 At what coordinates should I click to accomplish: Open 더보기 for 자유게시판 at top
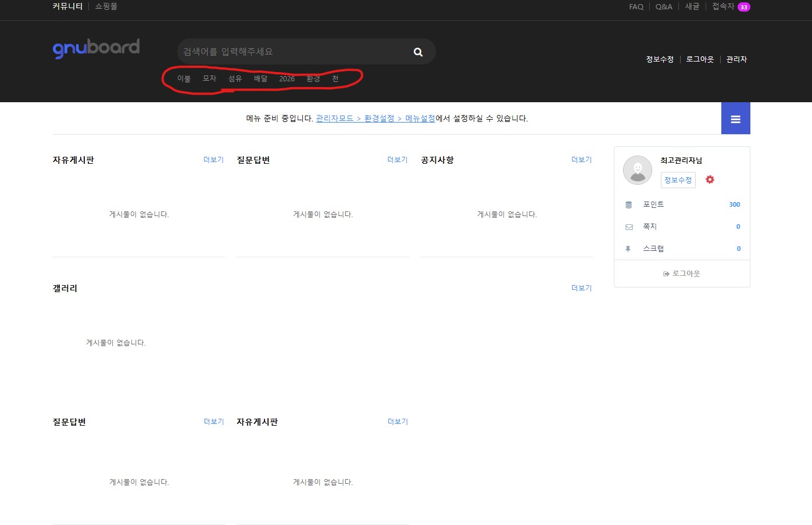point(213,160)
